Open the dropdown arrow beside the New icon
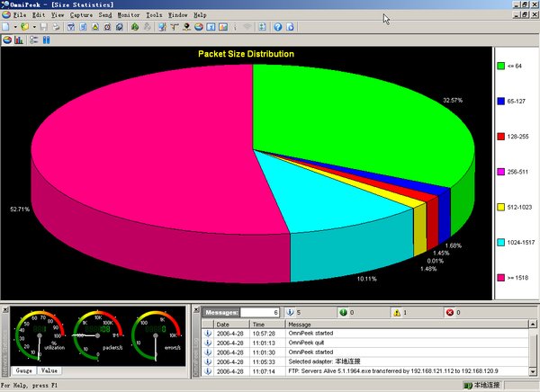Screen dimensions: 540x392 tap(15, 27)
